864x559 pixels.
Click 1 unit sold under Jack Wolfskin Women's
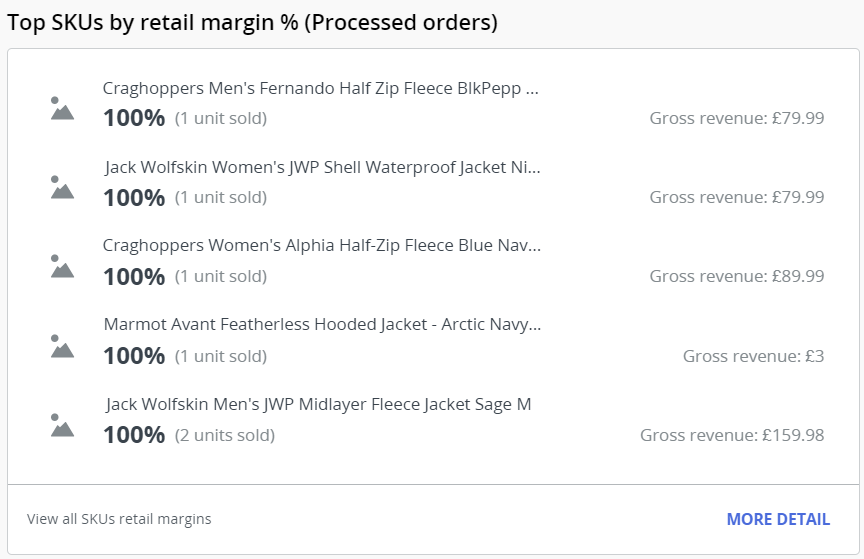click(220, 197)
